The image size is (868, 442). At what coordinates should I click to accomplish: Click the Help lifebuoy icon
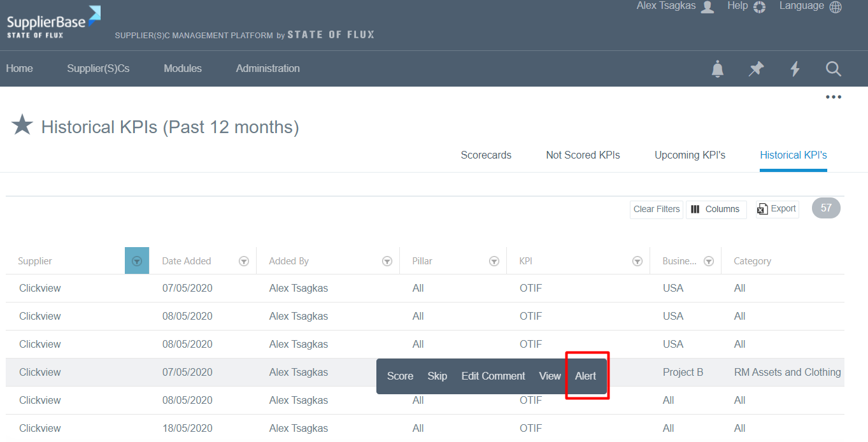pyautogui.click(x=759, y=7)
